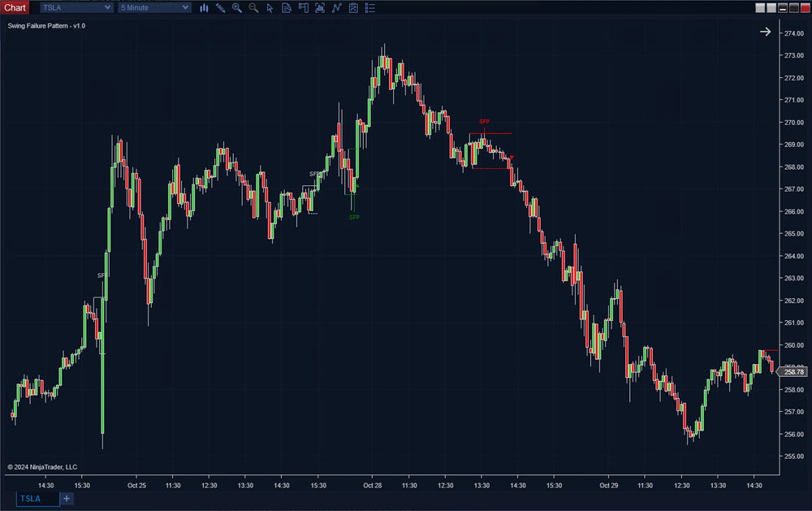The height and width of the screenshot is (511, 812).
Task: Select the Drawing tools pencil icon
Action: tap(220, 7)
